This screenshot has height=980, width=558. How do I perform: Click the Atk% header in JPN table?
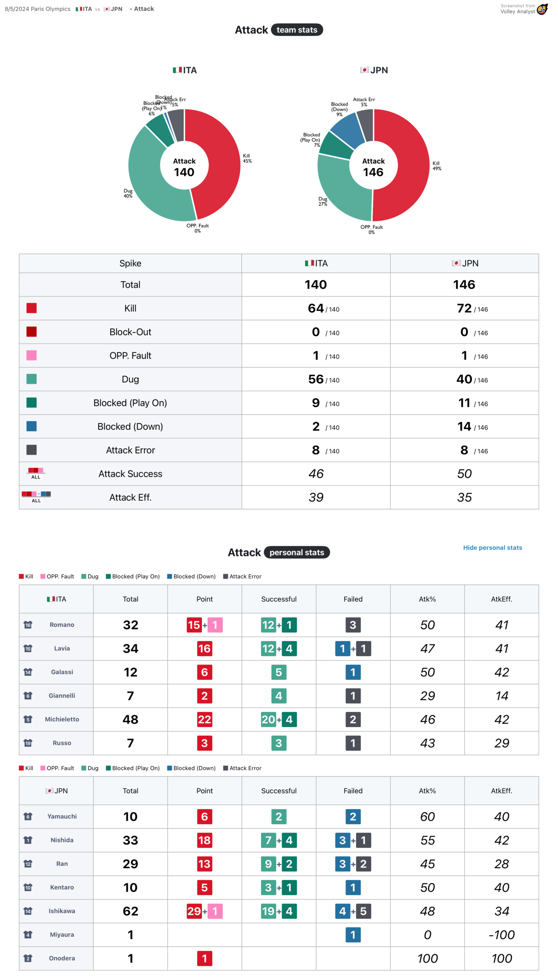(427, 791)
